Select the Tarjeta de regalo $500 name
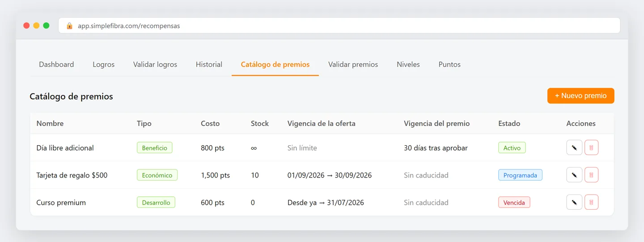 coord(72,175)
